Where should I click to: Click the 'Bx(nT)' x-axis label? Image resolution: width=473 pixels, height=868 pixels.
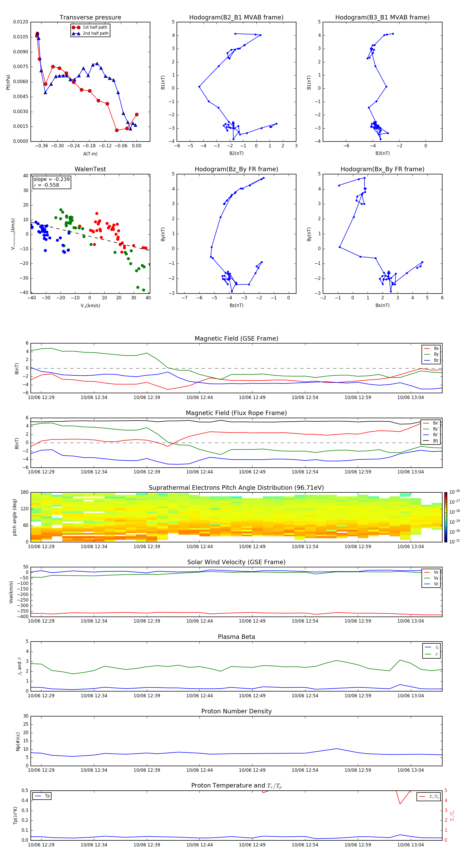382,305
